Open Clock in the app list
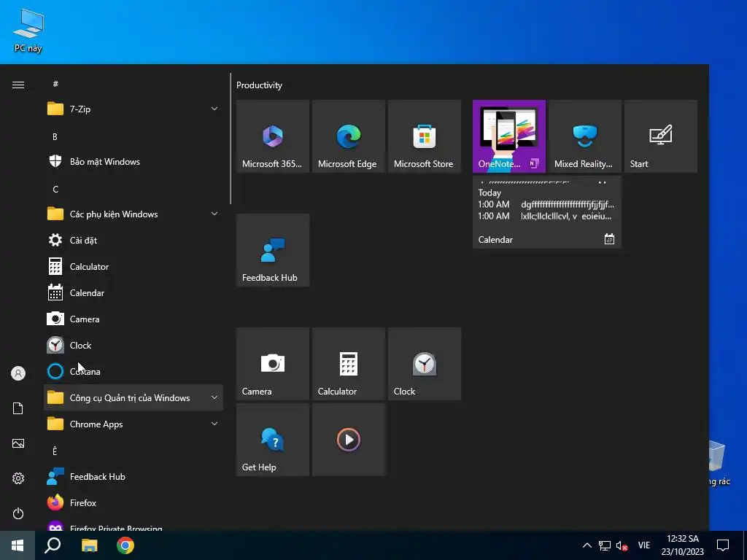This screenshot has height=560, width=747. coord(133,345)
